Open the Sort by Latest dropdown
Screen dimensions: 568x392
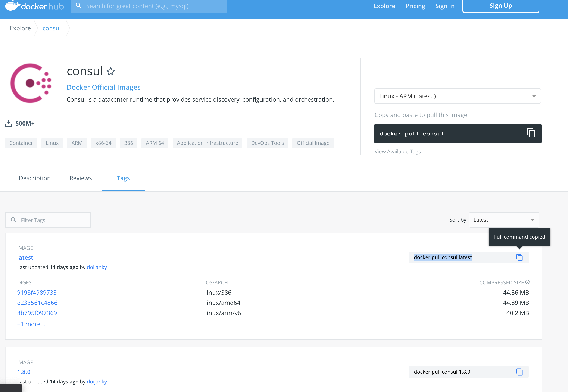(503, 219)
